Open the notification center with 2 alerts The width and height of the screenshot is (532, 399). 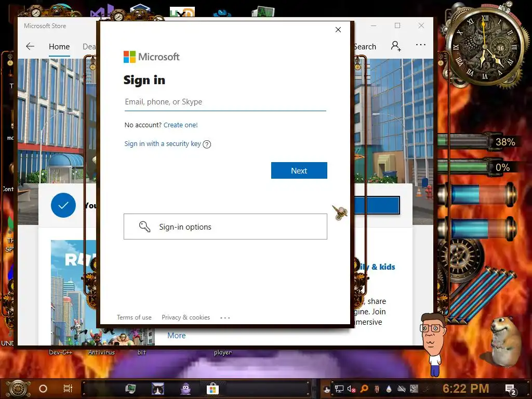click(x=510, y=390)
